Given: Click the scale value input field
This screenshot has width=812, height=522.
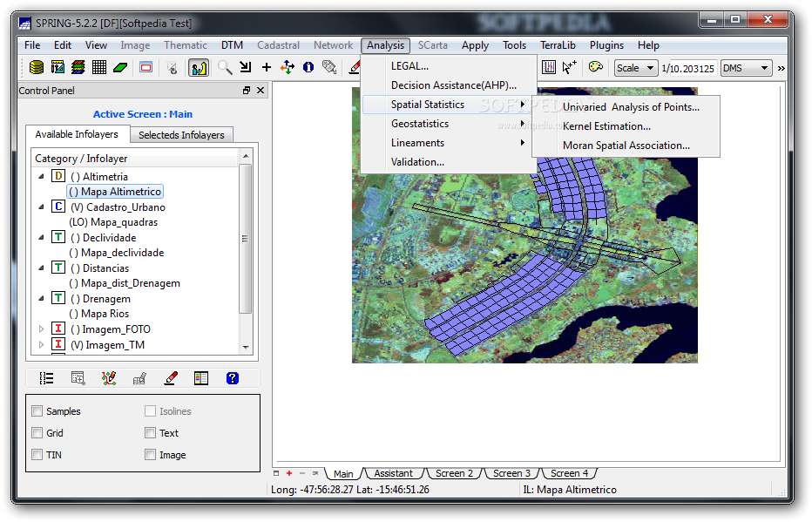Looking at the screenshot, I should [x=693, y=68].
